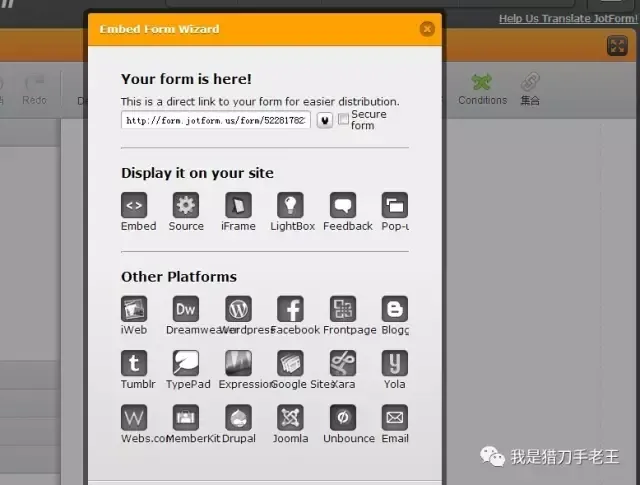Open the Frontpage platform option
Screen dimensions: 640x485
point(343,309)
